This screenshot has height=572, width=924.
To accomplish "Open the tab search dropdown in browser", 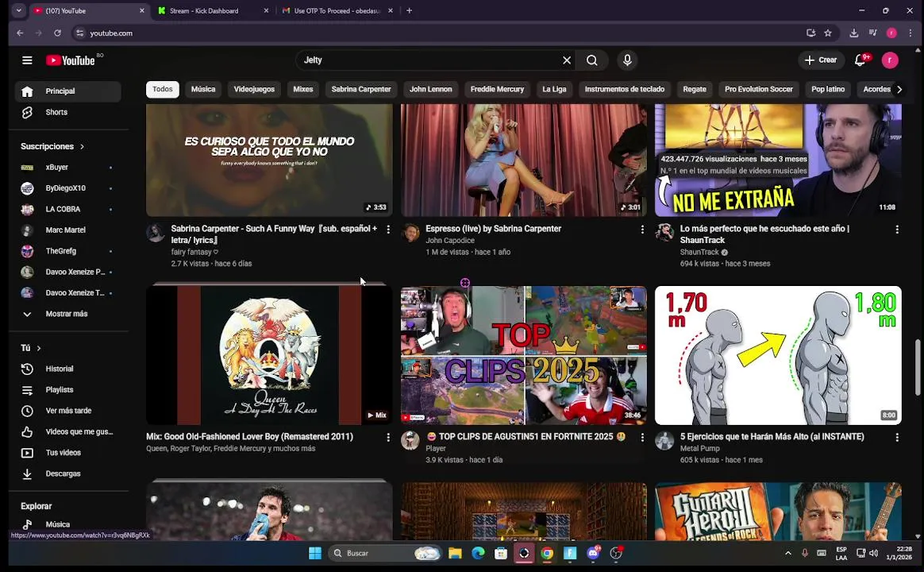I will (x=19, y=10).
